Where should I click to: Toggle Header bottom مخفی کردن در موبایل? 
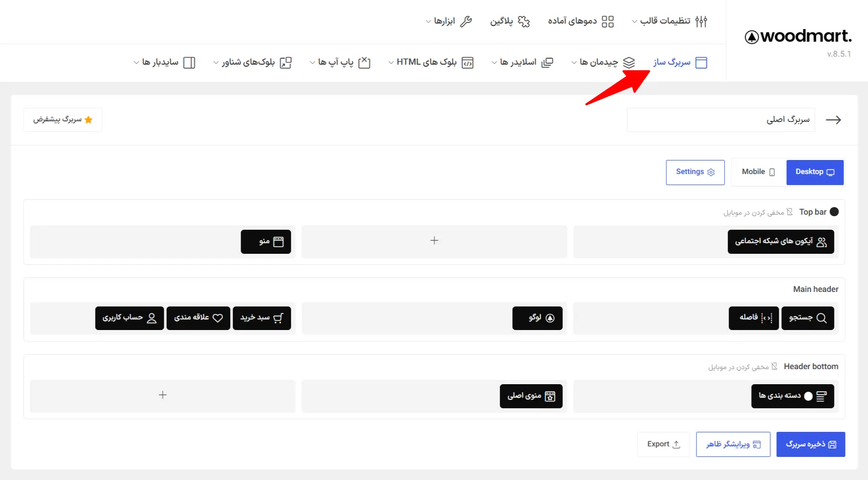click(x=743, y=367)
